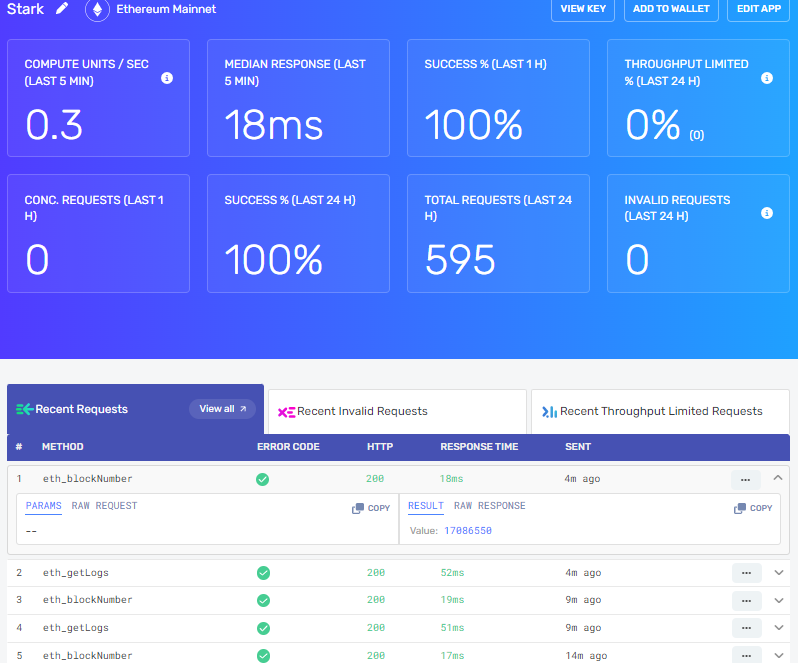Select the PARAMS sub-tab
Viewport: 798px width, 663px height.
pyautogui.click(x=44, y=506)
